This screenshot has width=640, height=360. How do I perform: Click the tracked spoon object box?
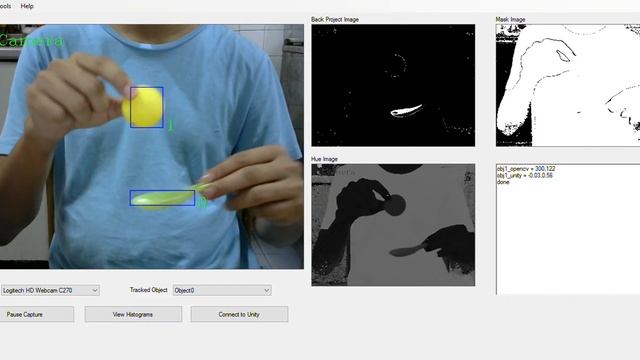click(162, 198)
